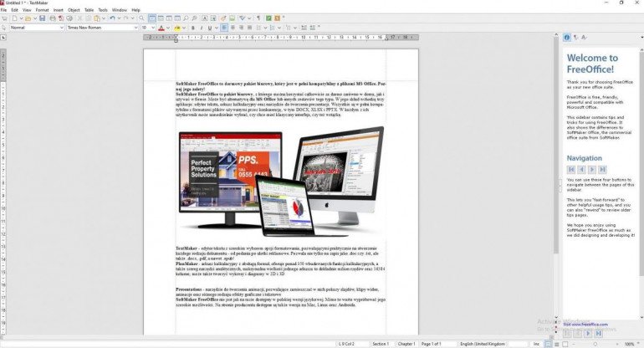Toggle formatting marks with the pilcrow icon
644x348 pixels.
tap(258, 18)
